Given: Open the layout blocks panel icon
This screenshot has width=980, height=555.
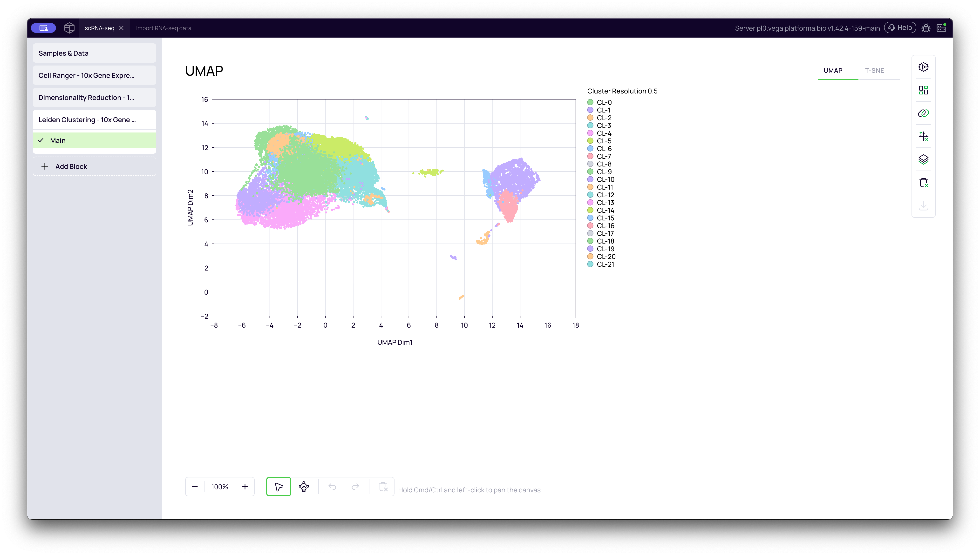Looking at the screenshot, I should (x=924, y=90).
